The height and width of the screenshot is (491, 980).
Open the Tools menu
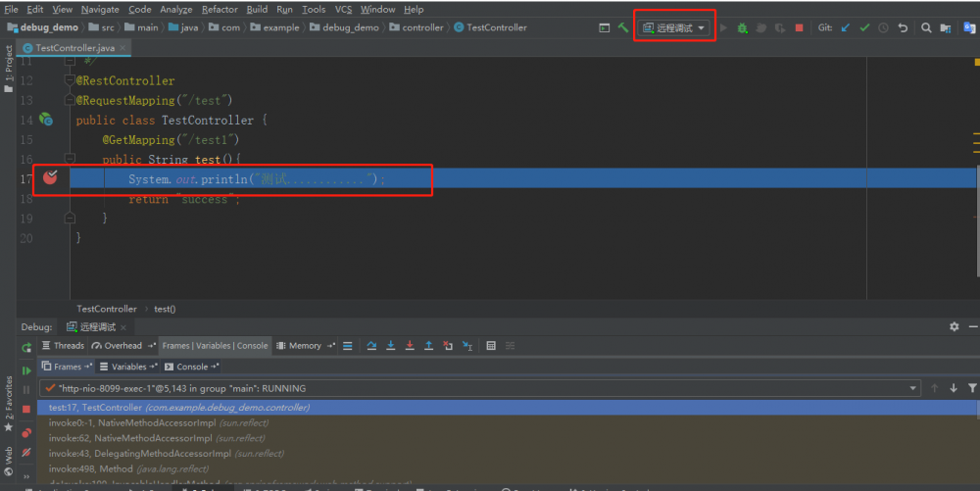[314, 10]
